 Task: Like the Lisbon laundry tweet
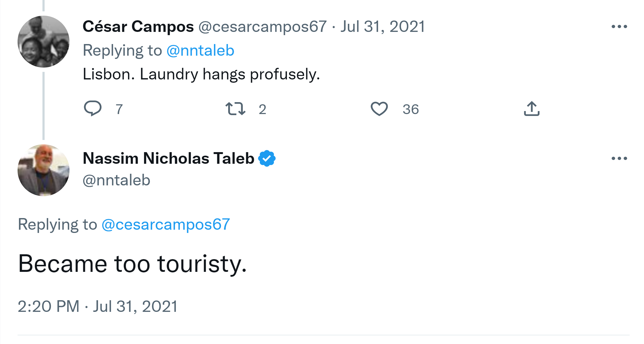tap(379, 109)
